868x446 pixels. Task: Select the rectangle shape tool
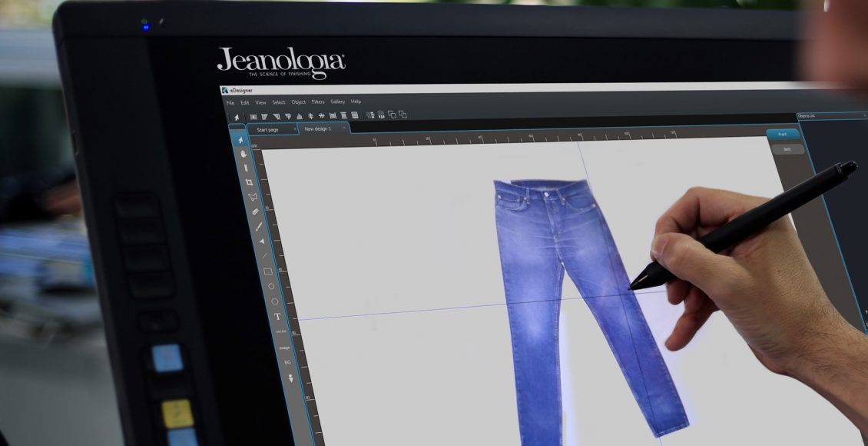point(268,271)
